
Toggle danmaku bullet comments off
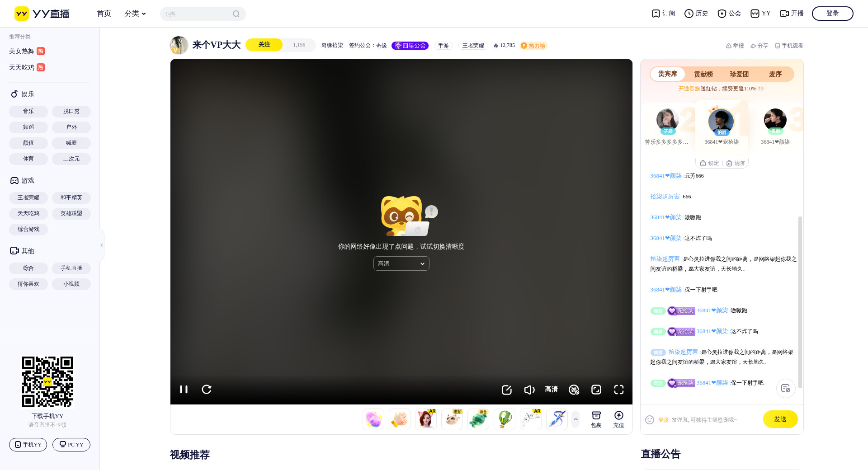coord(574,390)
